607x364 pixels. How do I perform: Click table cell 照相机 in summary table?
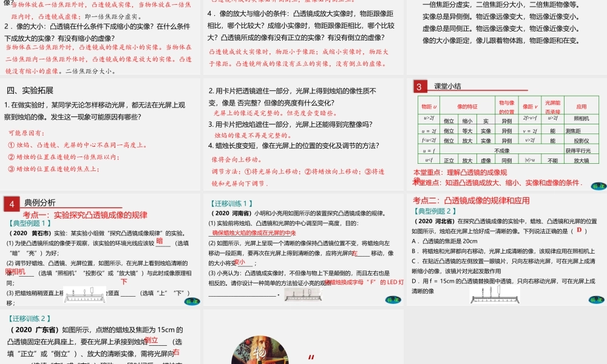[x=581, y=118]
